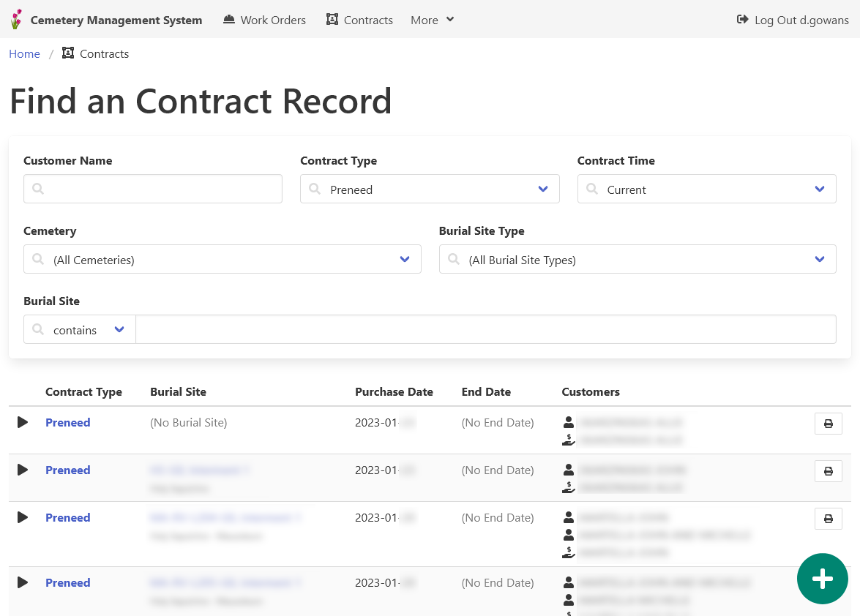Click the green plus add contract button

point(822,579)
